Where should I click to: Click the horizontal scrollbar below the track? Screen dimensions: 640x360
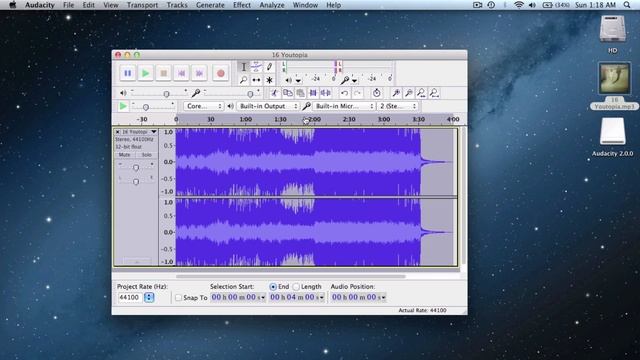[x=290, y=276]
